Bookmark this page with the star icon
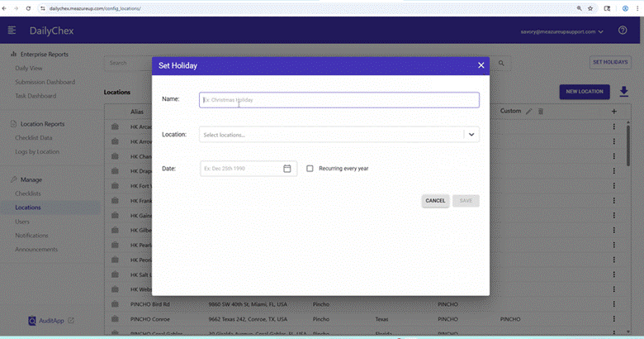This screenshot has width=644, height=339. (x=590, y=8)
